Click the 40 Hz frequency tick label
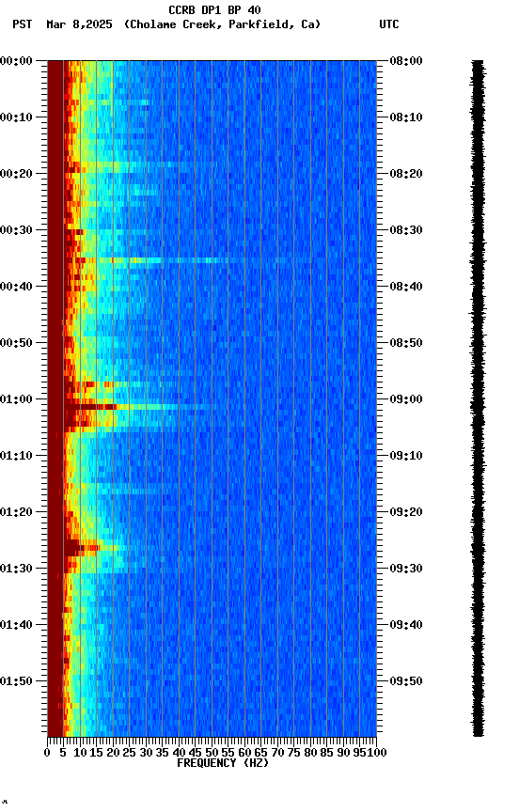Image resolution: width=519 pixels, height=812 pixels. [x=179, y=753]
